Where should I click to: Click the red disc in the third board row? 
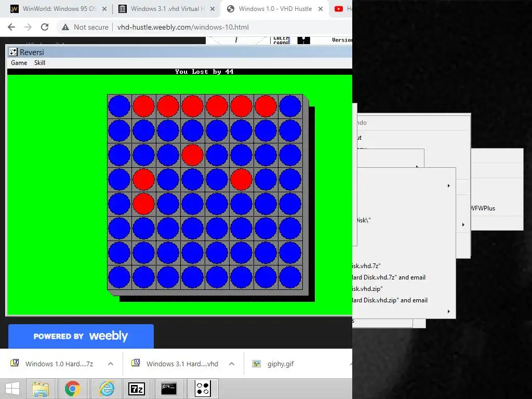click(x=192, y=155)
